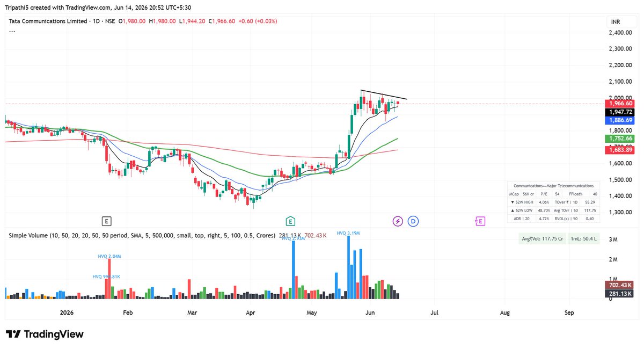Click the 48.70% value beside 52W LOW
Viewport: 644px width, 349px height.
(544, 210)
